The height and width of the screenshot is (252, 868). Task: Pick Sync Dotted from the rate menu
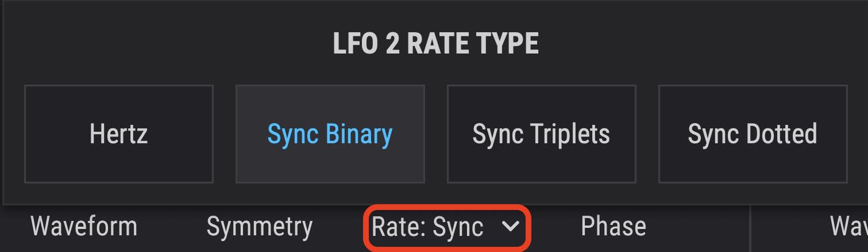pos(753,134)
